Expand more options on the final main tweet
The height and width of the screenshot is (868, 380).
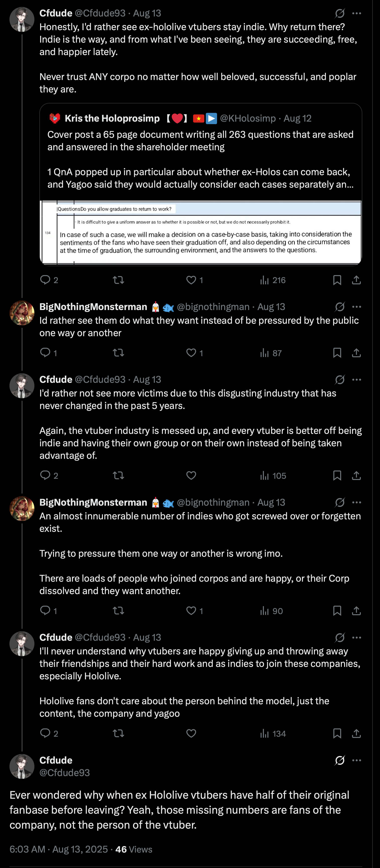[356, 761]
